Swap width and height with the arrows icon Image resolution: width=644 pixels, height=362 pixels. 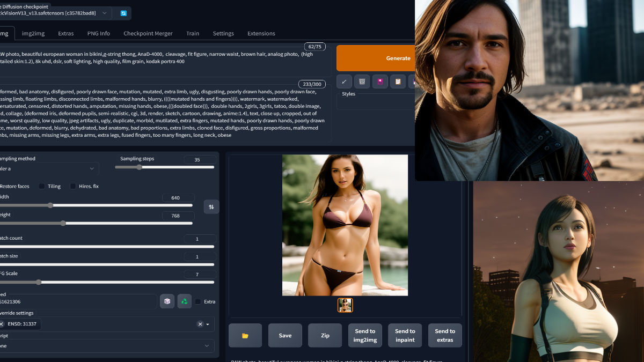click(x=211, y=206)
